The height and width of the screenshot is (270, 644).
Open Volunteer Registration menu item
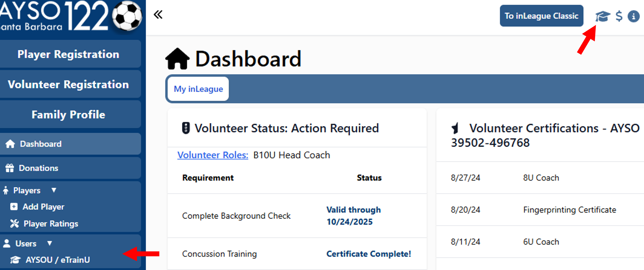[68, 84]
